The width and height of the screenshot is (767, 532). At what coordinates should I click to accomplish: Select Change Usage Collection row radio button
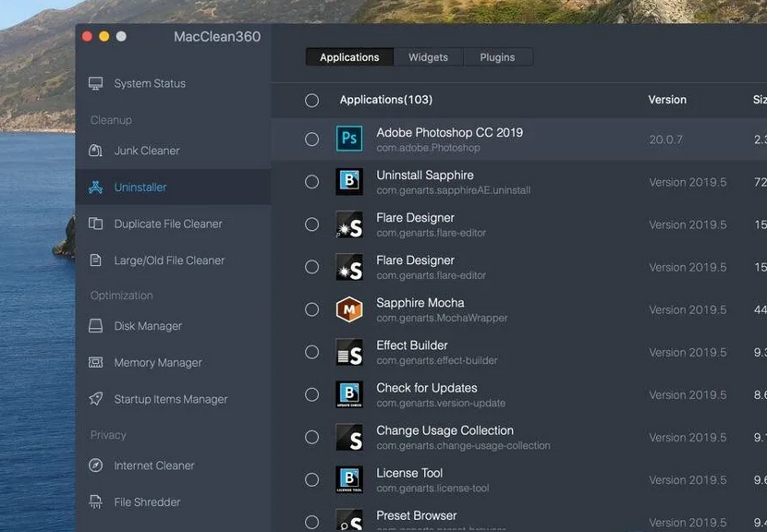click(311, 437)
